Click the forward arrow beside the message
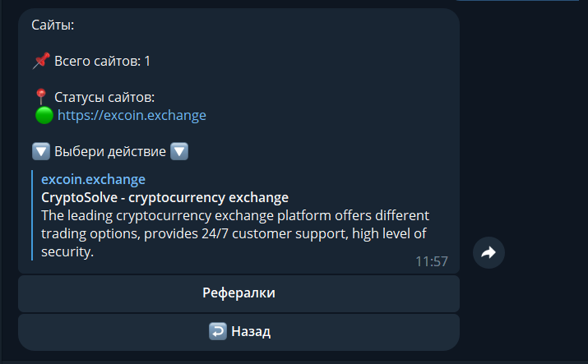Viewport: 588px width, 364px height. click(488, 253)
